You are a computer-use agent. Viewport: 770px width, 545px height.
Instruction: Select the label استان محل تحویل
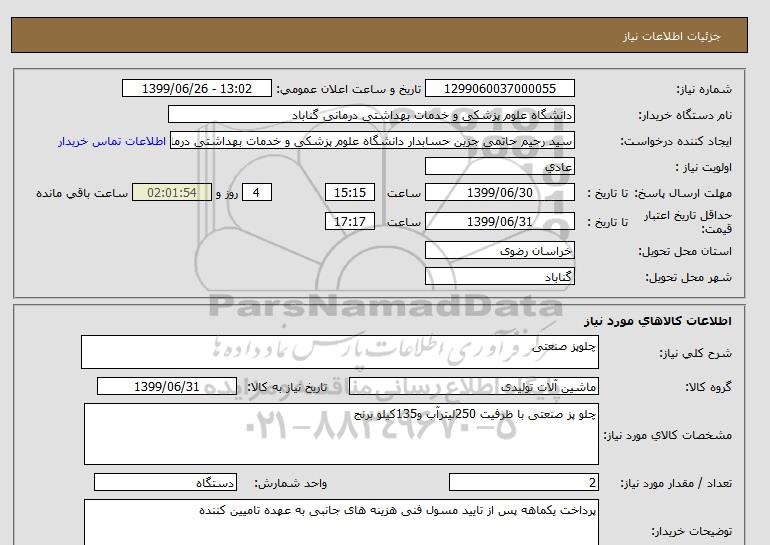[685, 251]
